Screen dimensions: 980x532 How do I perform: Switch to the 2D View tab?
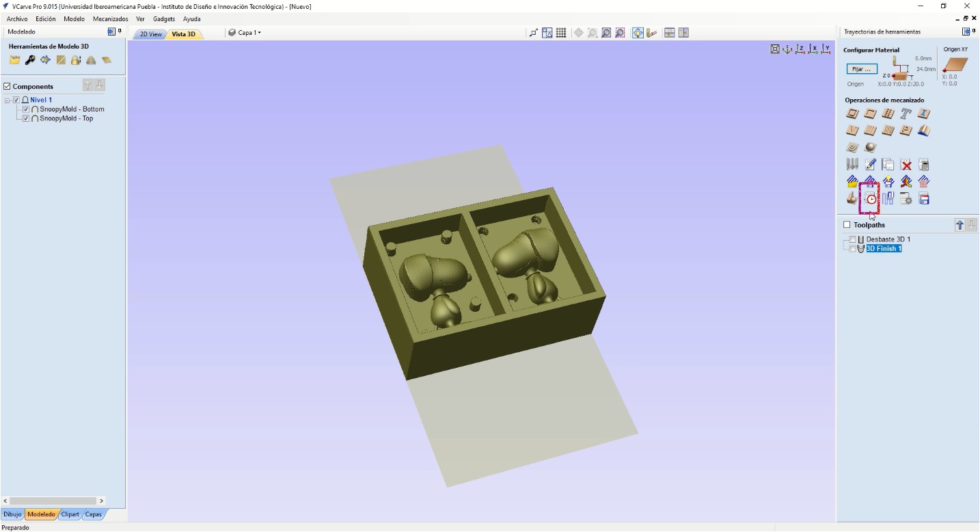click(150, 34)
